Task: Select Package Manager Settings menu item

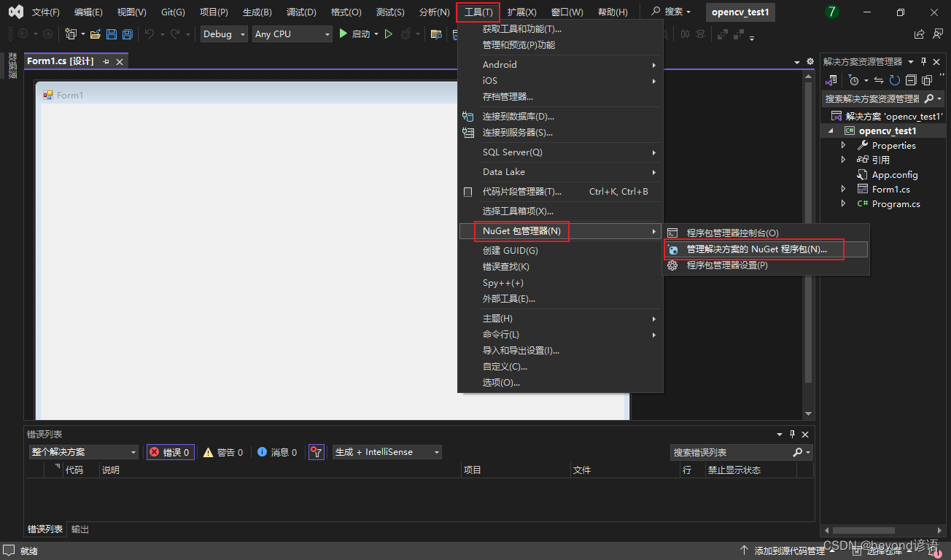Action: (x=766, y=265)
